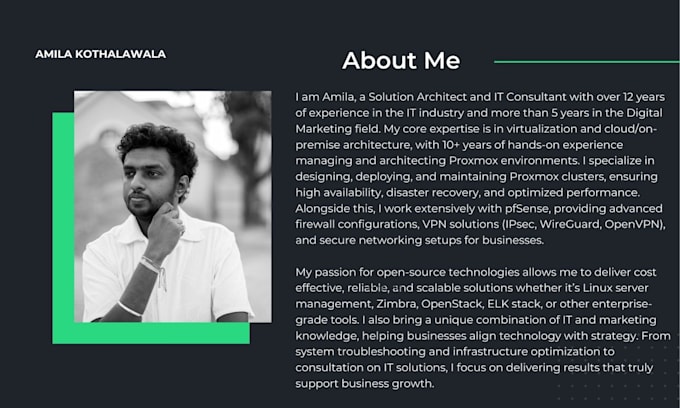Click the AMILA KOTHALAWALA name header
The width and height of the screenshot is (680, 408).
(x=101, y=54)
